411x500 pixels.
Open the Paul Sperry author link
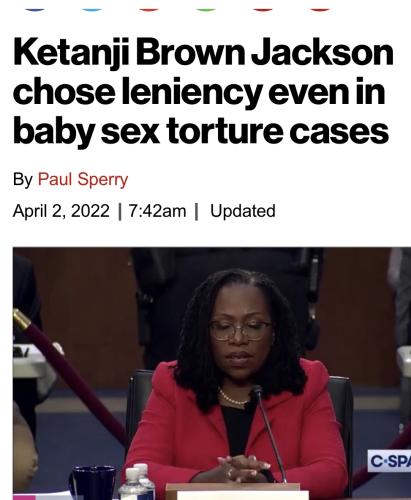pos(83,179)
